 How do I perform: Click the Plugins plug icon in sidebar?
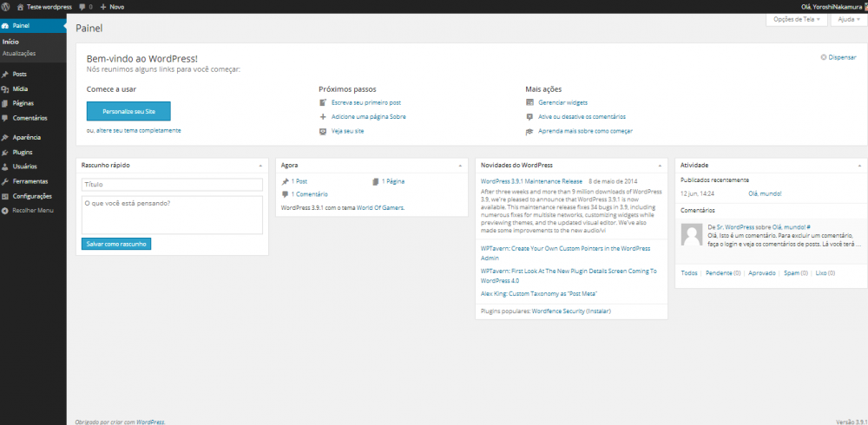(x=6, y=152)
